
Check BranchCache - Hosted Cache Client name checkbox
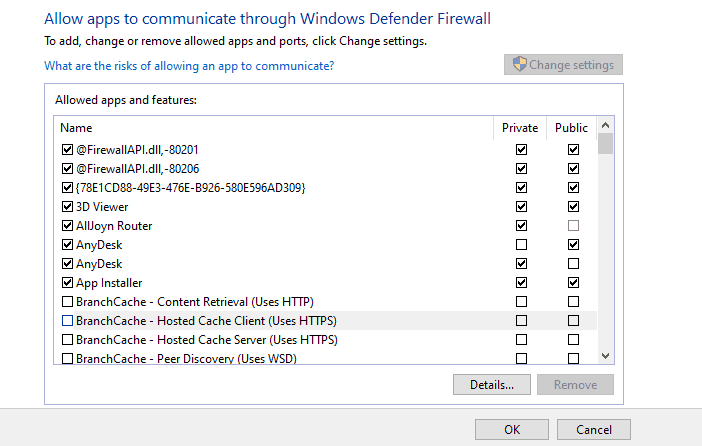(x=67, y=321)
